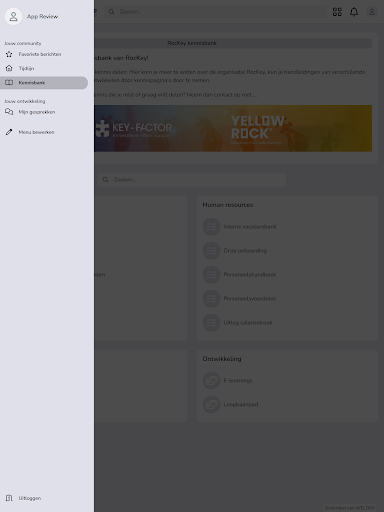Click the Uitloggen door icon
The width and height of the screenshot is (384, 512).
[x=9, y=498]
